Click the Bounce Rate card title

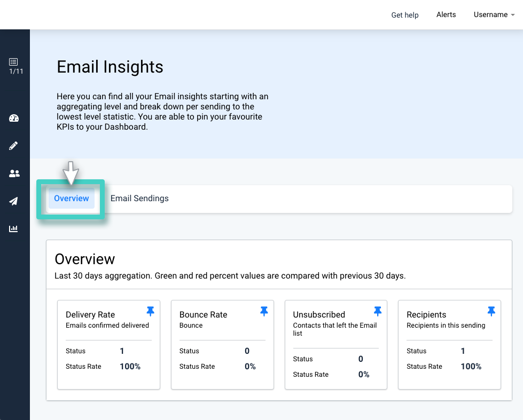(203, 315)
